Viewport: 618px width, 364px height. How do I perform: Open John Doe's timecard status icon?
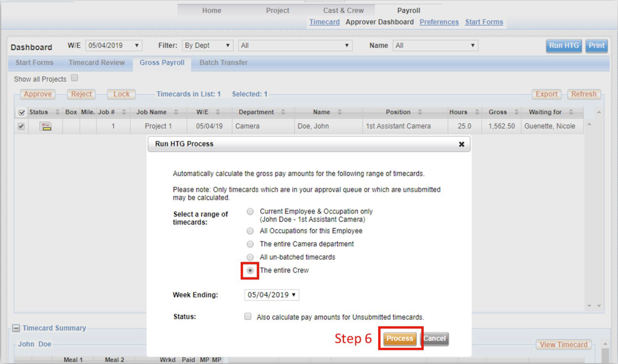click(45, 126)
